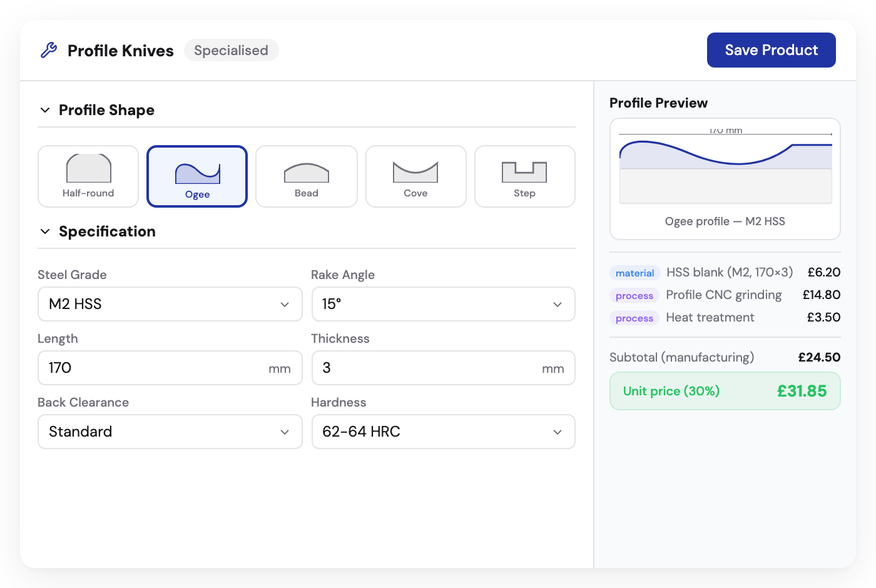Choose the Step profile shape
This screenshot has width=876, height=588.
click(x=524, y=176)
